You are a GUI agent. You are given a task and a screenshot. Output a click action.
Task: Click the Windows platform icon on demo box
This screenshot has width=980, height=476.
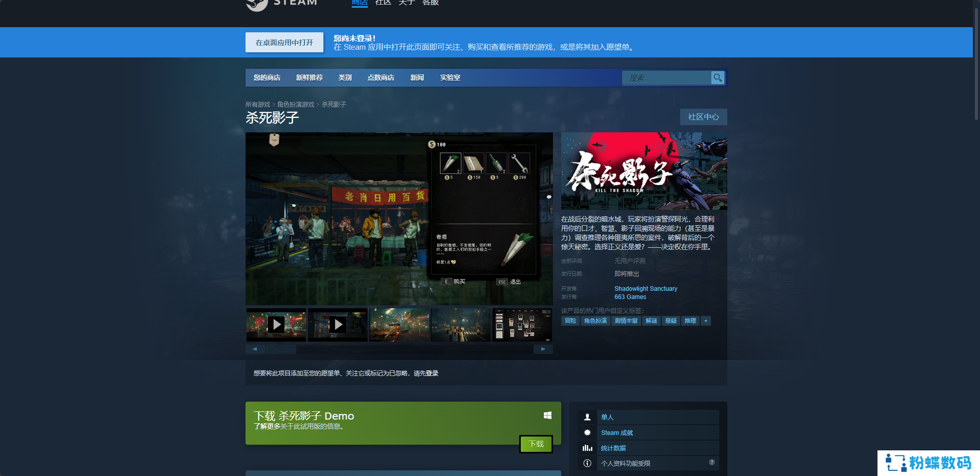pyautogui.click(x=547, y=415)
